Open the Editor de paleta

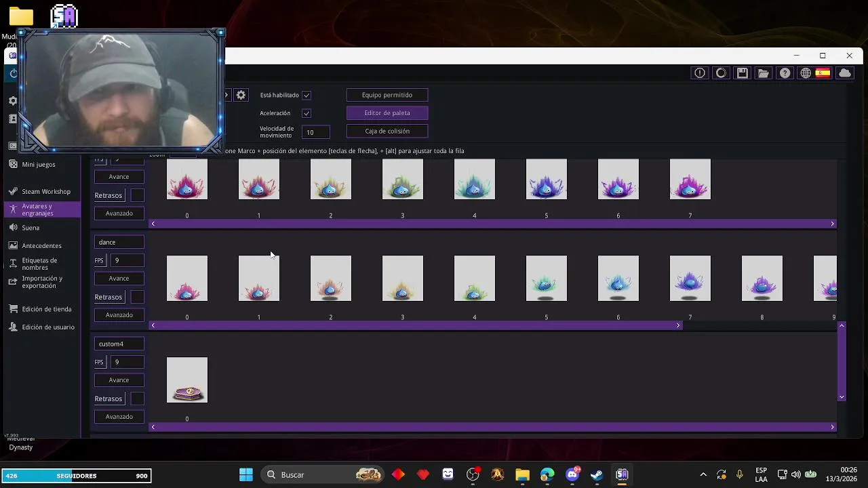pyautogui.click(x=387, y=113)
